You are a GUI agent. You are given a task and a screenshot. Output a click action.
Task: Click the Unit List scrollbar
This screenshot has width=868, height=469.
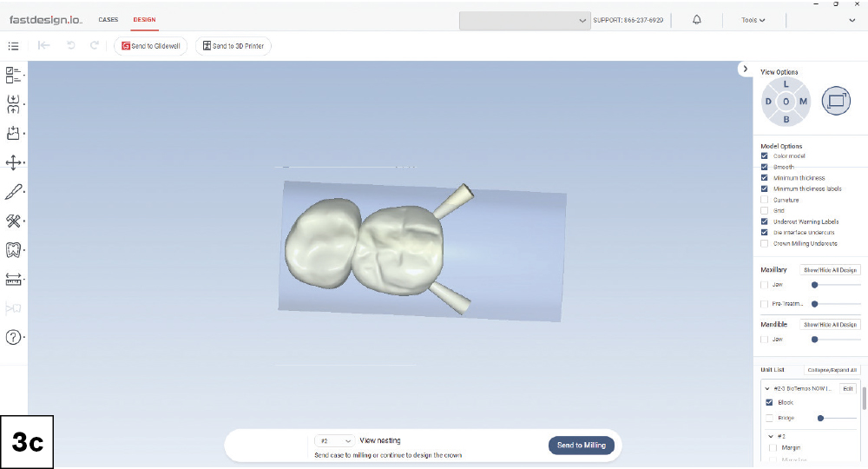pos(863,398)
